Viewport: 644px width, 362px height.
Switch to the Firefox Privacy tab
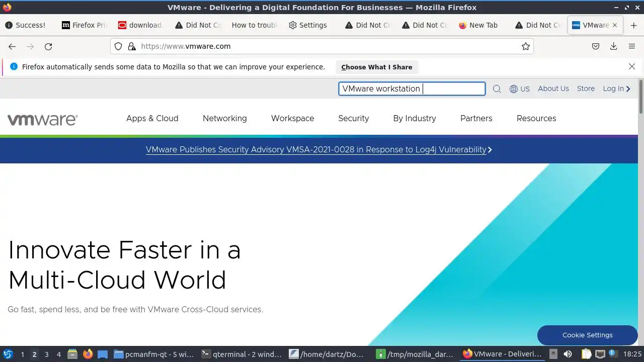(x=85, y=25)
